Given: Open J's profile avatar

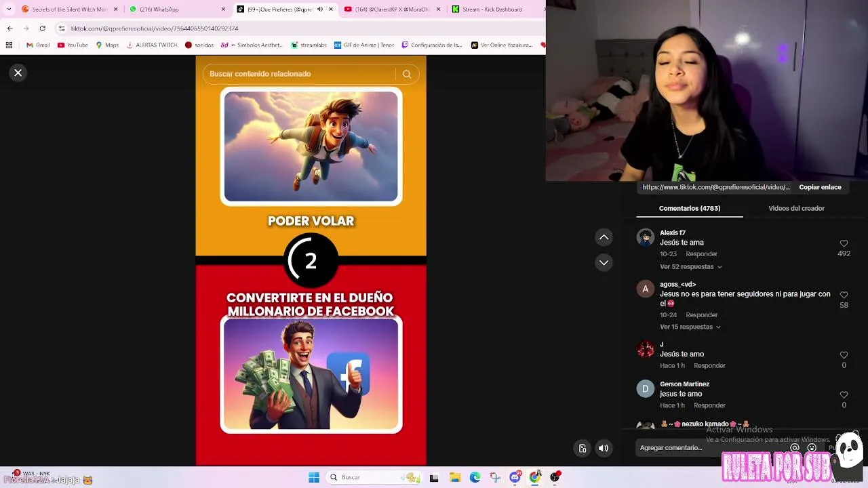Looking at the screenshot, I should click(x=645, y=349).
